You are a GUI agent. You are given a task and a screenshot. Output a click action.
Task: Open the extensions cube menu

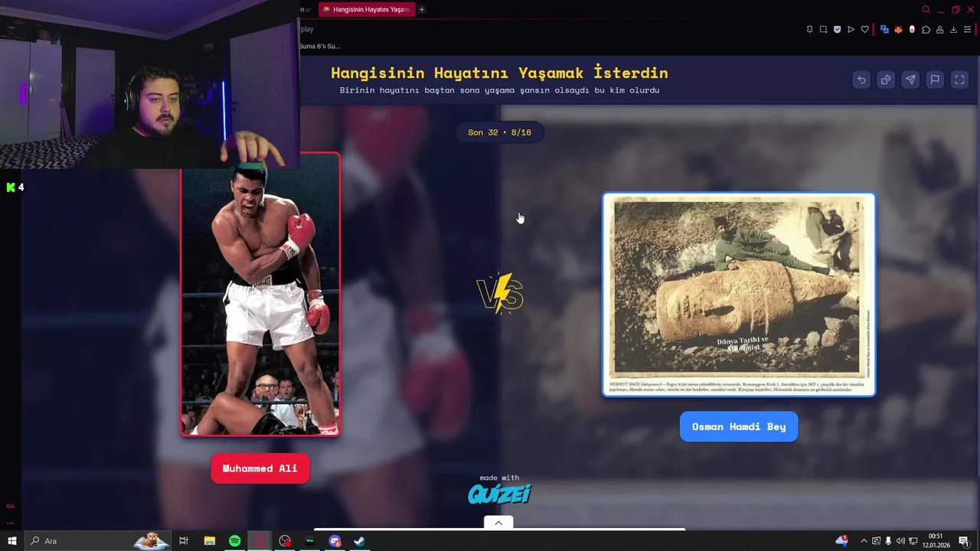point(926,29)
